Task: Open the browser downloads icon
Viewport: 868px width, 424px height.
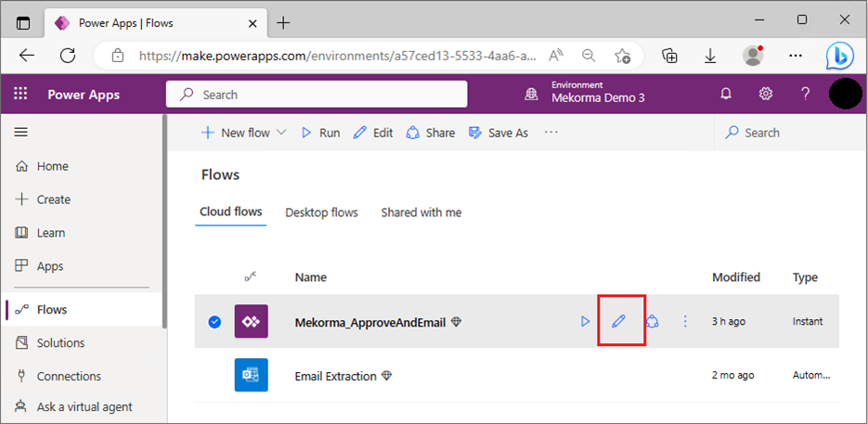Action: point(709,56)
